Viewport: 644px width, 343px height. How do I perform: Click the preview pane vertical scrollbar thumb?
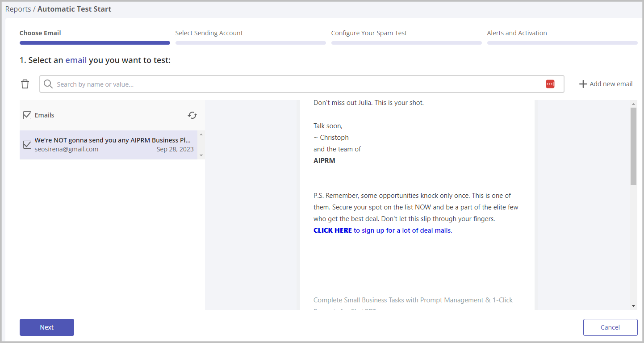point(633,146)
